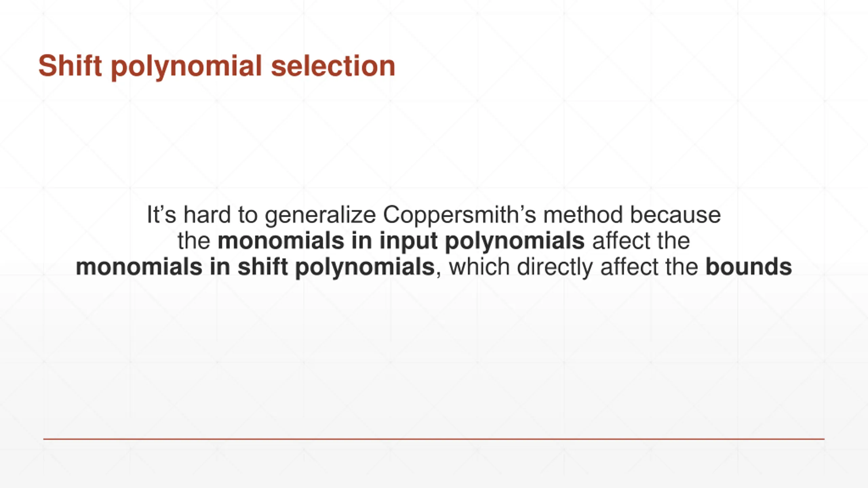This screenshot has height=488, width=868.
Task: Click 'the' beginning the second body line
Action: point(194,241)
